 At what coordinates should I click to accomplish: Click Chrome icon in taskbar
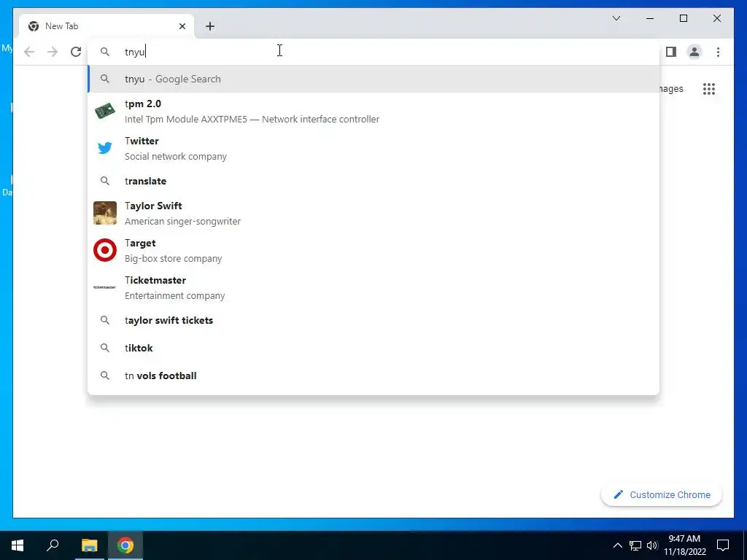pyautogui.click(x=125, y=545)
